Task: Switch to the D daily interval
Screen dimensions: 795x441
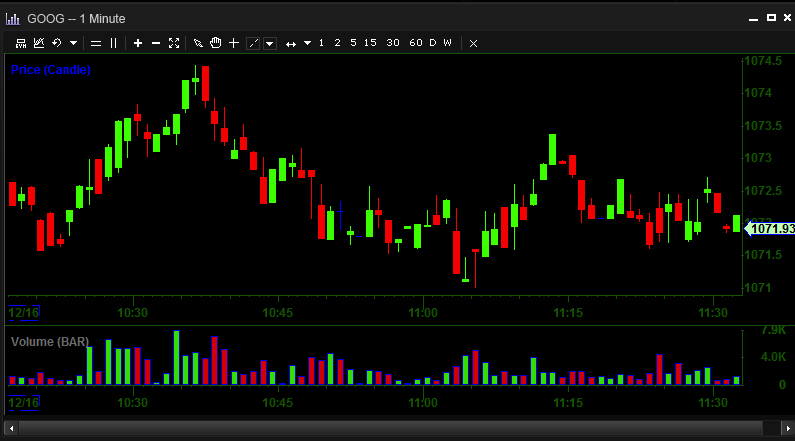Action: 432,43
